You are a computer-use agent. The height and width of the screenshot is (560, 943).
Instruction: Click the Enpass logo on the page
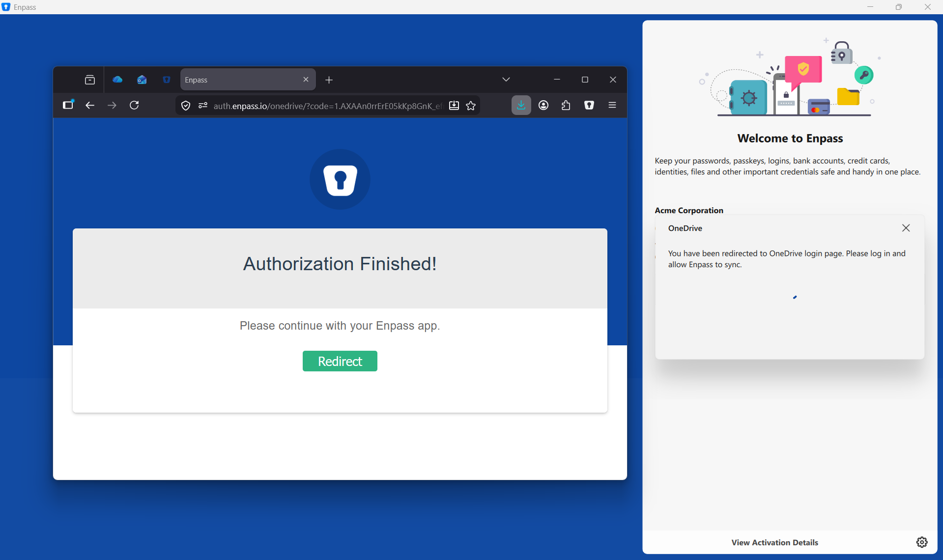click(340, 179)
